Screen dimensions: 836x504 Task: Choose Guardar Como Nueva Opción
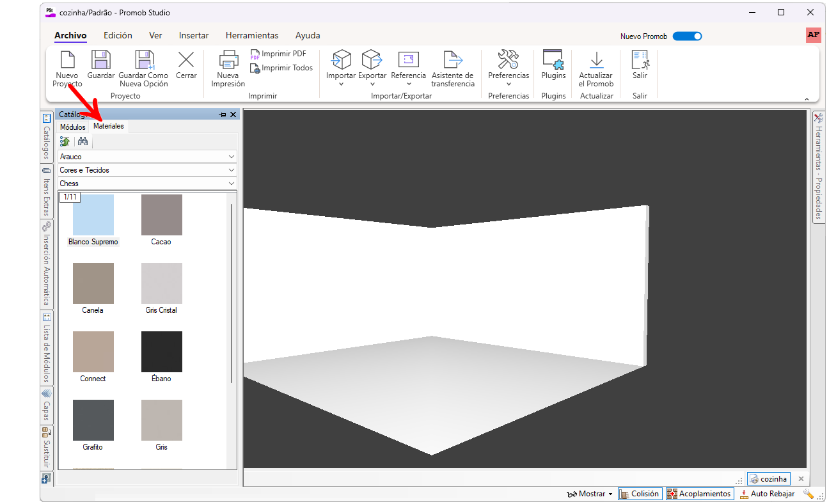[144, 69]
